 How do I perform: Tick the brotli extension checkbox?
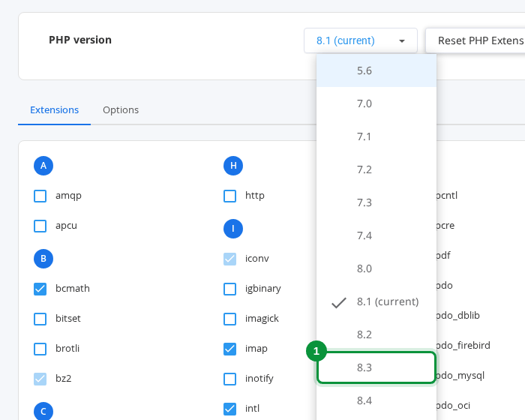point(40,349)
